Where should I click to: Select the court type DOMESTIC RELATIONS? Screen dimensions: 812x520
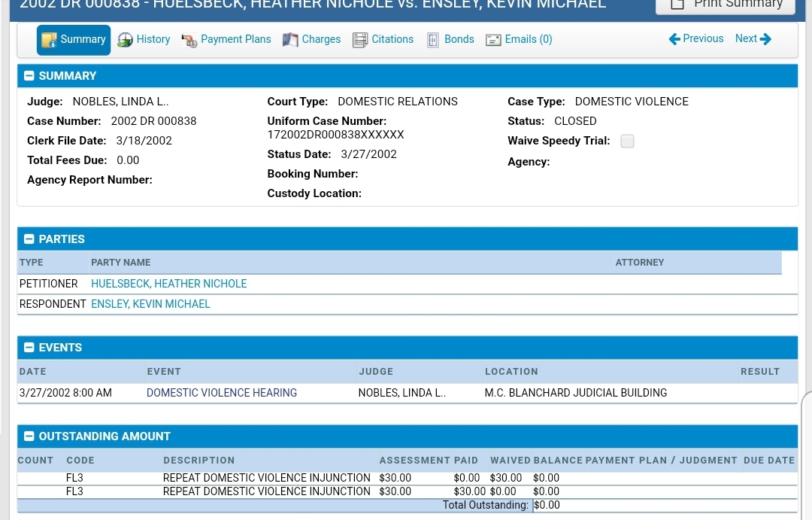(x=398, y=101)
